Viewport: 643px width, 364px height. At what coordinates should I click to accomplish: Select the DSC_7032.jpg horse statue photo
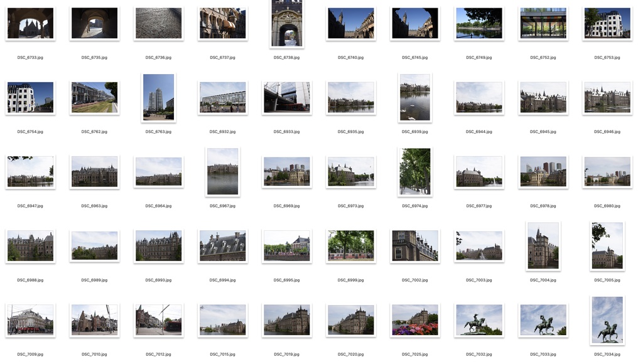point(479,320)
